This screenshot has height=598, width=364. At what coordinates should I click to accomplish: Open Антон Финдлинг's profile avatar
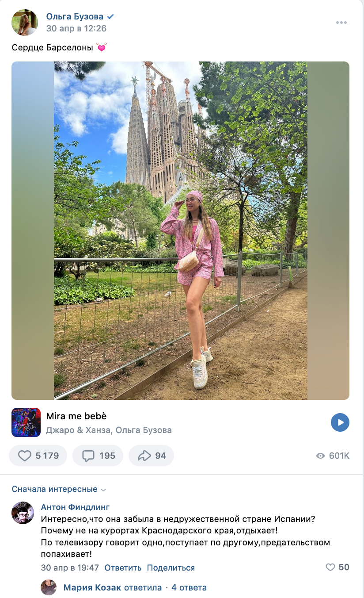coord(23,513)
